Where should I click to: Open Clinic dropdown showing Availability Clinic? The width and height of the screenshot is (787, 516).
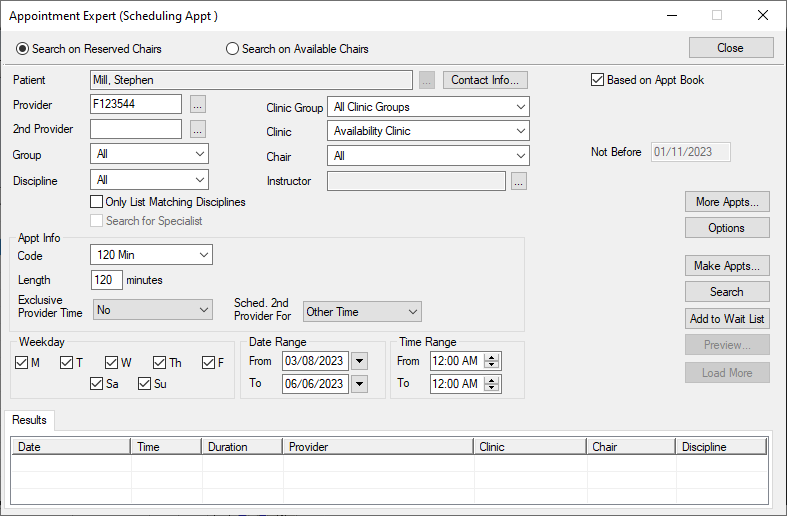tap(428, 131)
